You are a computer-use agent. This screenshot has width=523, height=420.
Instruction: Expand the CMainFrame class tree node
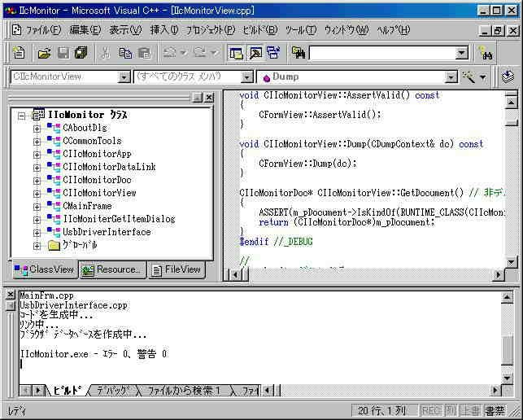[37, 206]
